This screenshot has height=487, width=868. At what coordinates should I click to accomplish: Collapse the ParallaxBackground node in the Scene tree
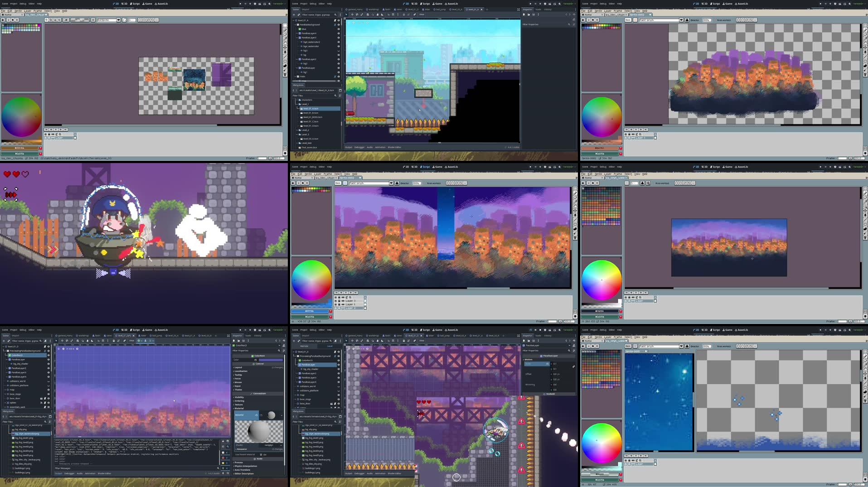[x=295, y=24]
